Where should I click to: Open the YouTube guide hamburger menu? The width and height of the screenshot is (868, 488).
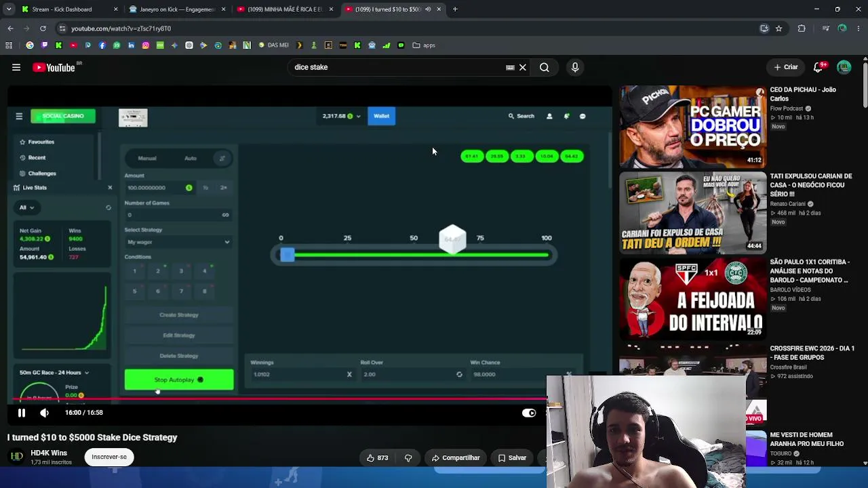coord(16,67)
